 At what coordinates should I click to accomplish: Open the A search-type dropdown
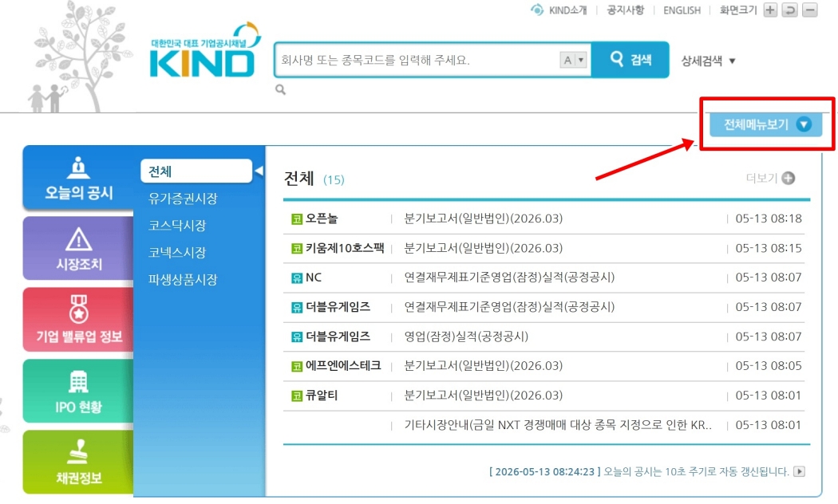pyautogui.click(x=574, y=60)
